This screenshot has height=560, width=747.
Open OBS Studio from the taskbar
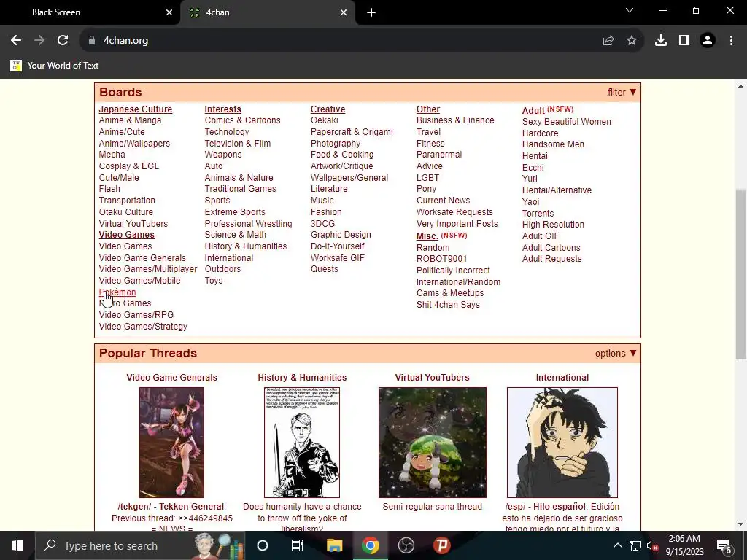click(x=406, y=545)
